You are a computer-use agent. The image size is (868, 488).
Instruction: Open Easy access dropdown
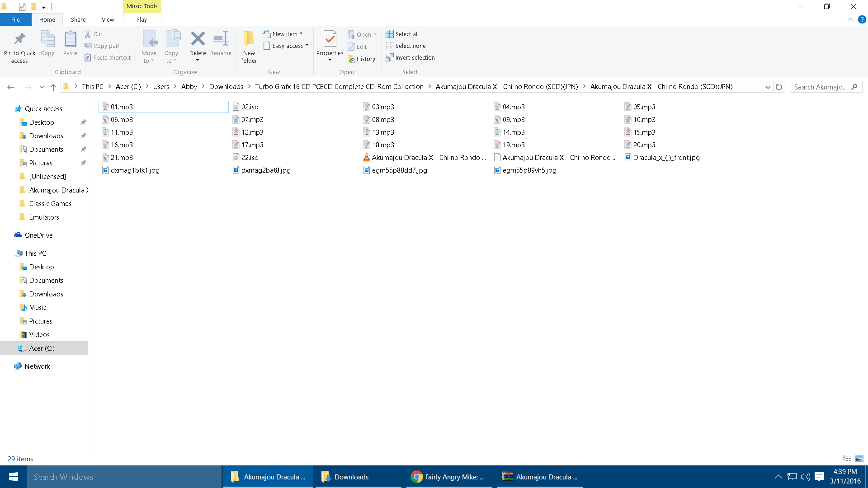coord(286,46)
